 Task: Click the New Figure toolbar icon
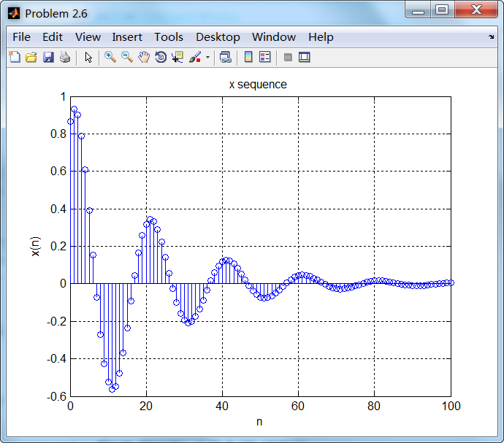pyautogui.click(x=15, y=57)
